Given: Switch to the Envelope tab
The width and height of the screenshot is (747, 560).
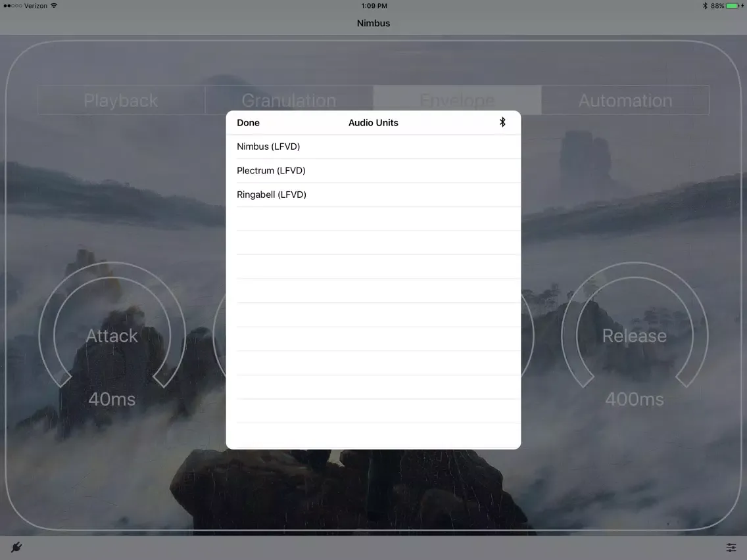Looking at the screenshot, I should [x=458, y=100].
